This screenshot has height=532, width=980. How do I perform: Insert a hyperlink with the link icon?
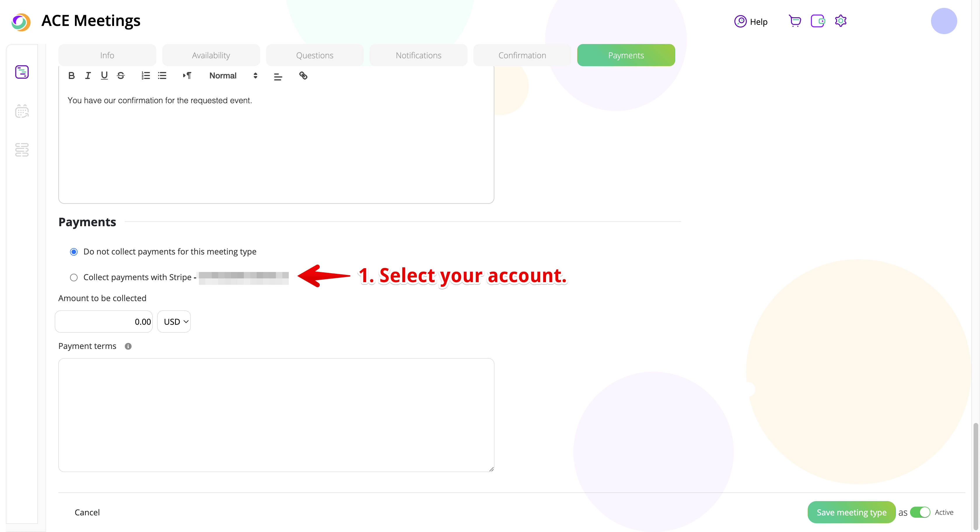click(303, 76)
